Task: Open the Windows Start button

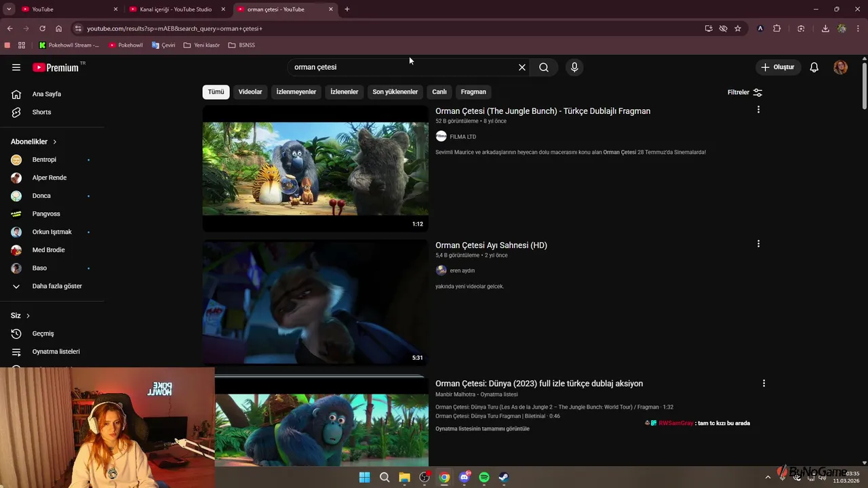Action: point(364,477)
